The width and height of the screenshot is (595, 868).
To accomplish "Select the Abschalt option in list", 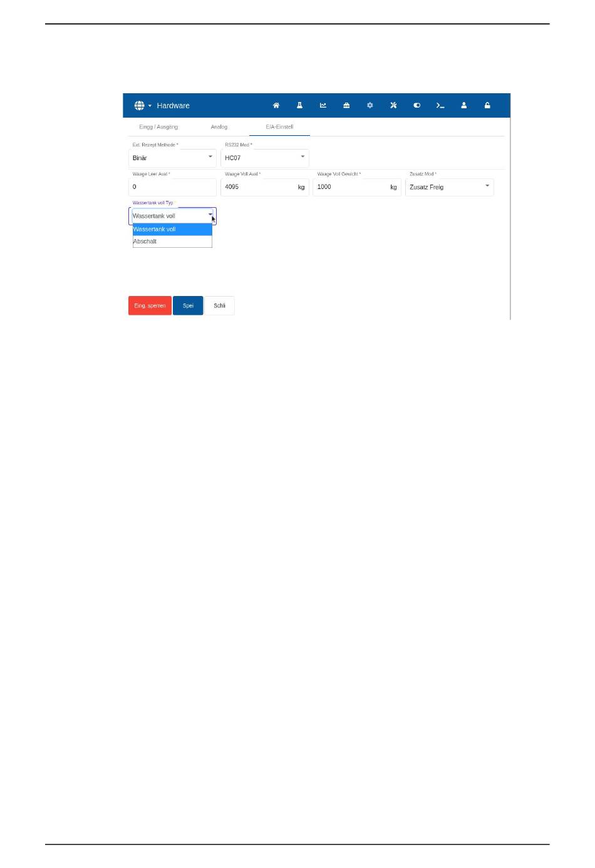I will tap(172, 242).
